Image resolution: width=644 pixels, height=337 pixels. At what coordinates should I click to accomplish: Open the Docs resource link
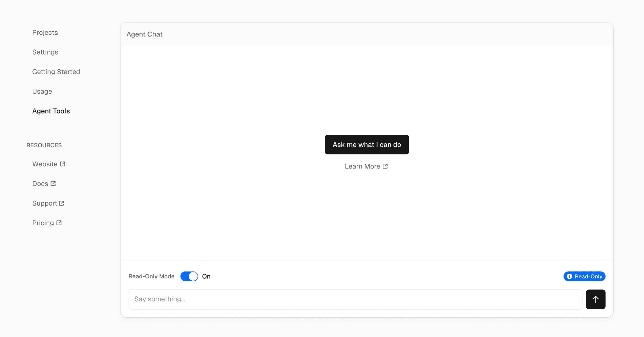pos(40,184)
